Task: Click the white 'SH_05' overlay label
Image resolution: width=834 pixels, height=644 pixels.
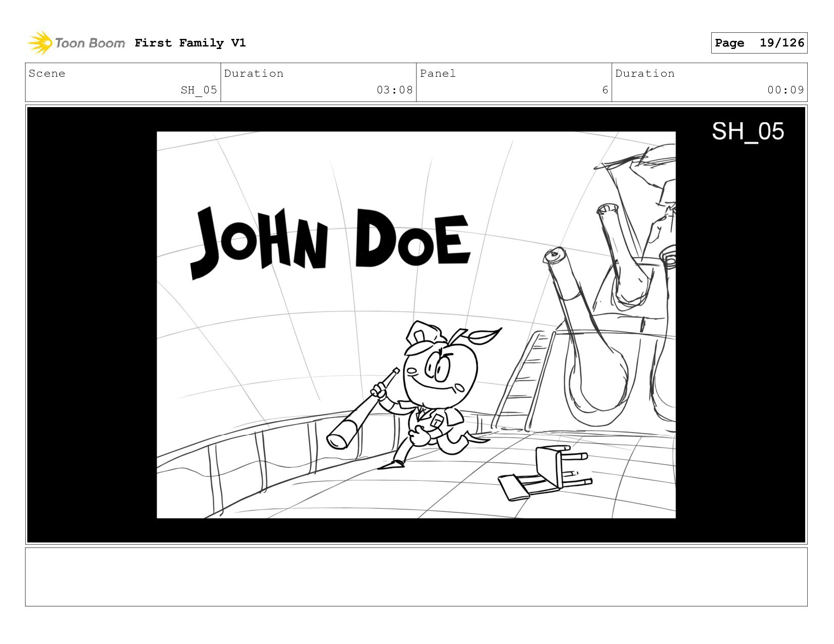Action: [x=748, y=131]
